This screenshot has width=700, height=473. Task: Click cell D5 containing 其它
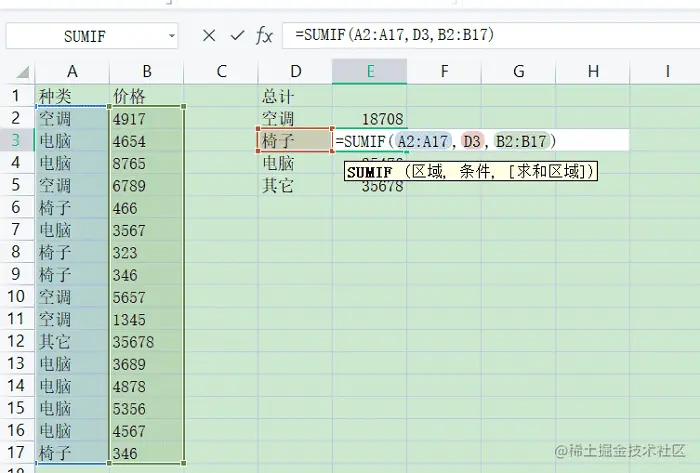(x=295, y=185)
